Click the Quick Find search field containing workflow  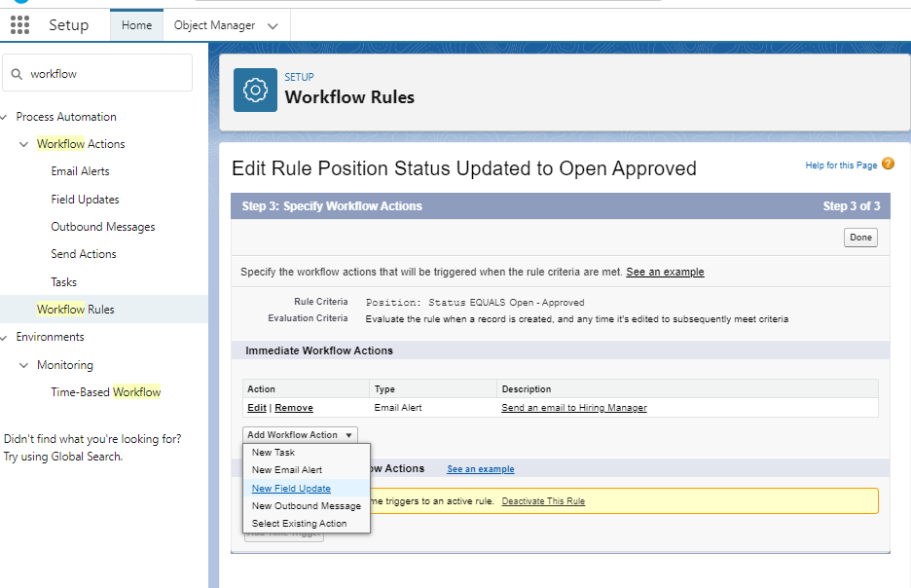(x=97, y=73)
